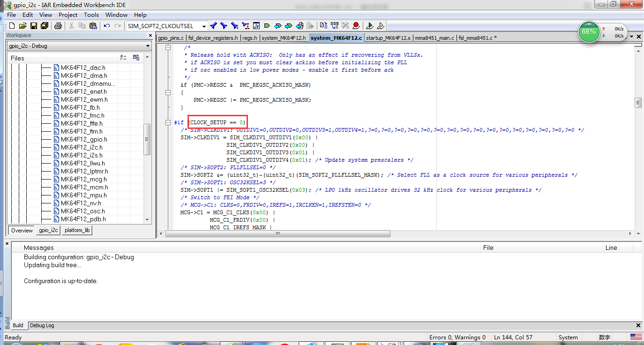This screenshot has width=644, height=345.
Task: Collapse the comment block starting with /*
Action: tap(168, 47)
